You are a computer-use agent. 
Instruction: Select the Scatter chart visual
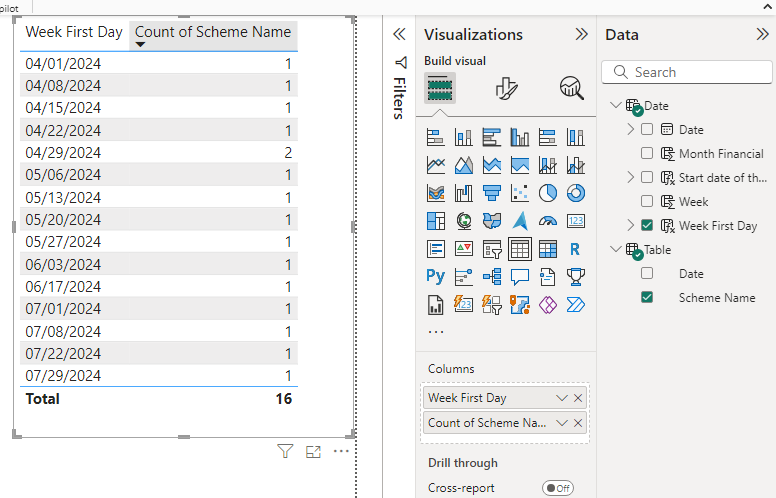tap(520, 193)
